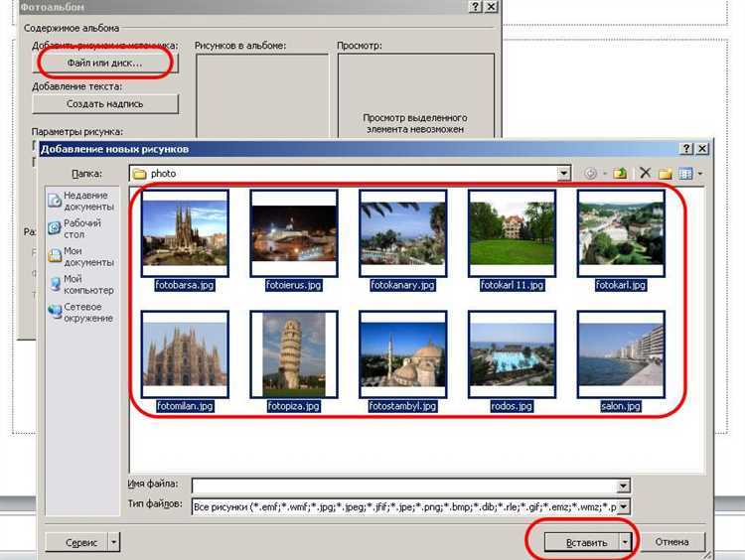Click the Создать надпись button
The width and height of the screenshot is (745, 560).
[104, 103]
